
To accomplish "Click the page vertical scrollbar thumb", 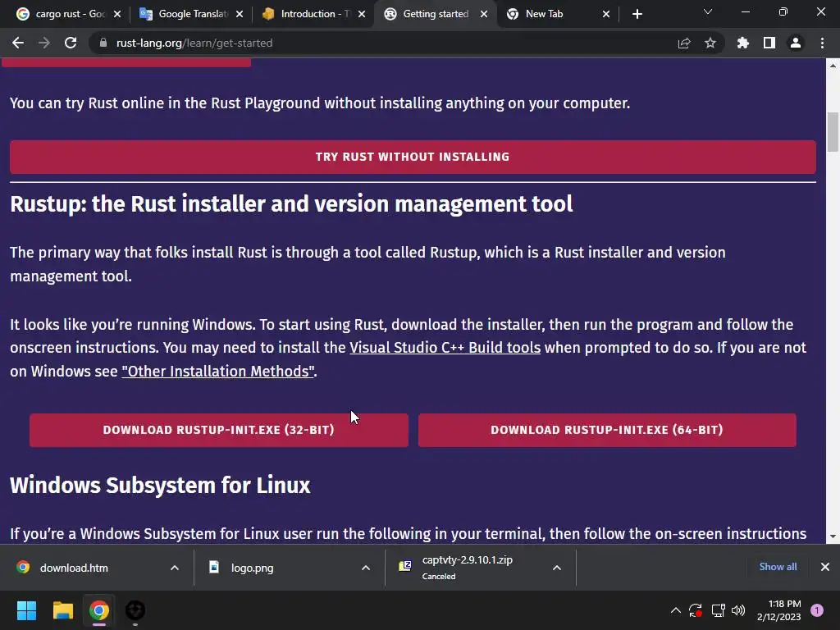I will 833,132.
